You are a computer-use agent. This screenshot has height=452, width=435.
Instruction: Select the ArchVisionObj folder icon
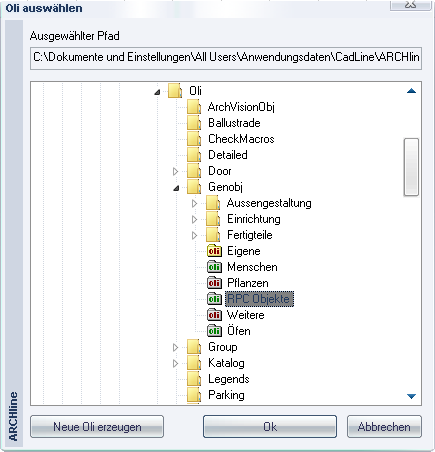point(194,107)
